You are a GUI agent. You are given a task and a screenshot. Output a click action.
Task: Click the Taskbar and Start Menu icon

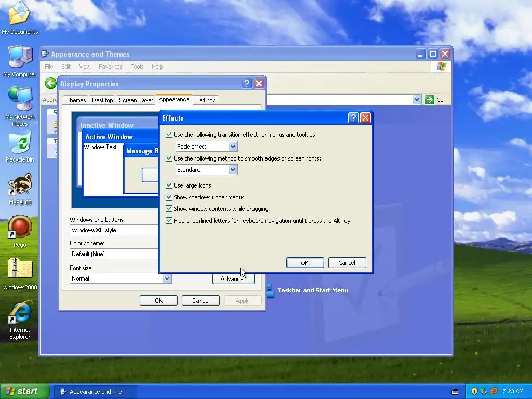270,290
